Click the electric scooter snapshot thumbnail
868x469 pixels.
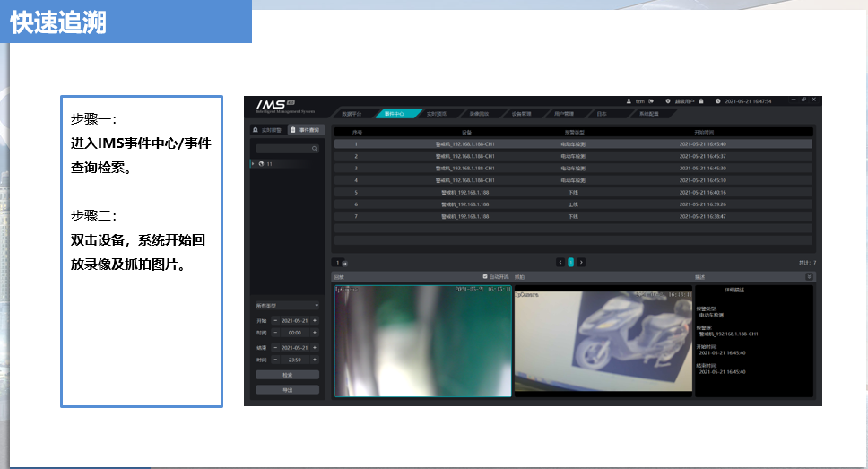click(x=603, y=342)
